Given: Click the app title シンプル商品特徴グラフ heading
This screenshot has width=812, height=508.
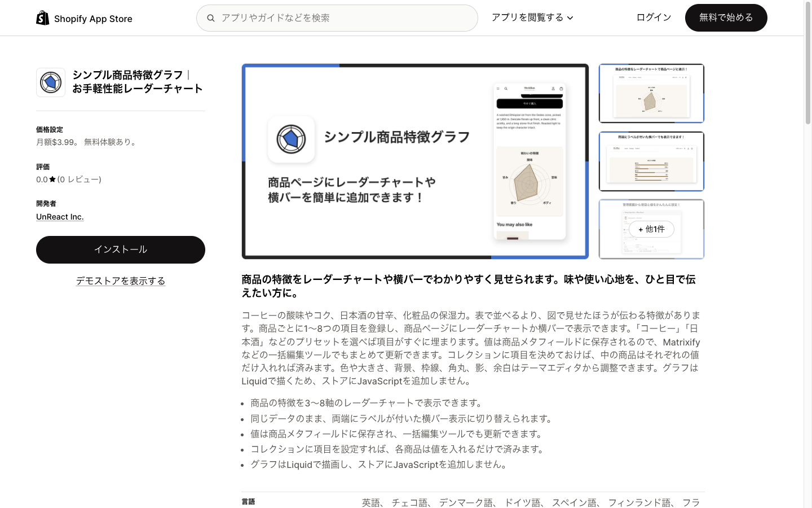Looking at the screenshot, I should coord(138,82).
